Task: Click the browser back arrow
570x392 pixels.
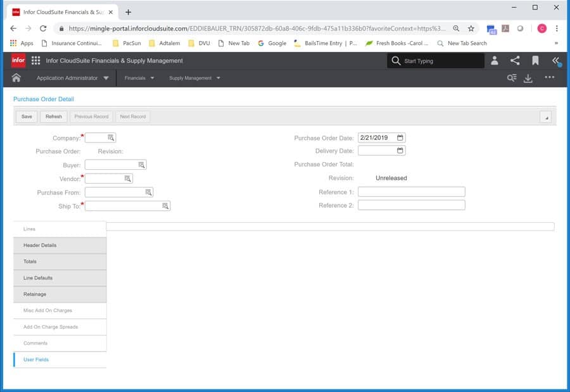Action: (x=13, y=28)
